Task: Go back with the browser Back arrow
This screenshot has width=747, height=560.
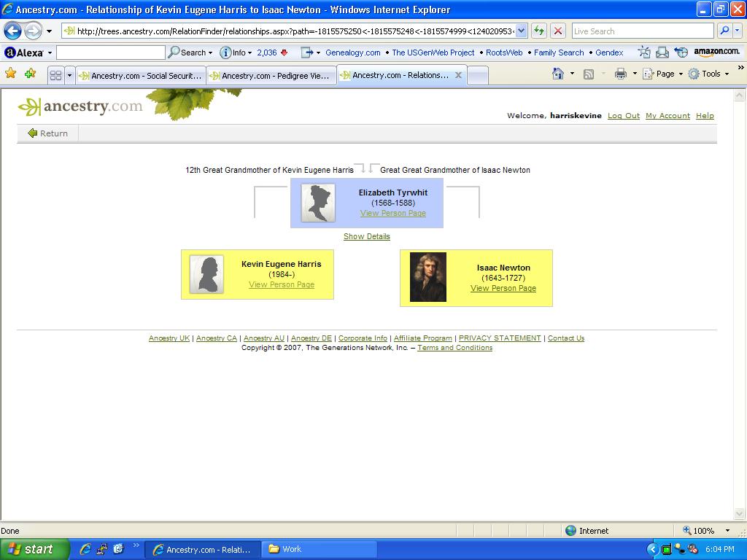Action: 12,31
